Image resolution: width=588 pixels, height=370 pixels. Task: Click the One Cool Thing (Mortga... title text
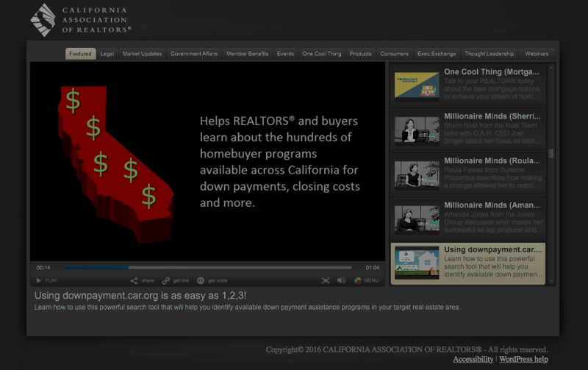tap(491, 71)
